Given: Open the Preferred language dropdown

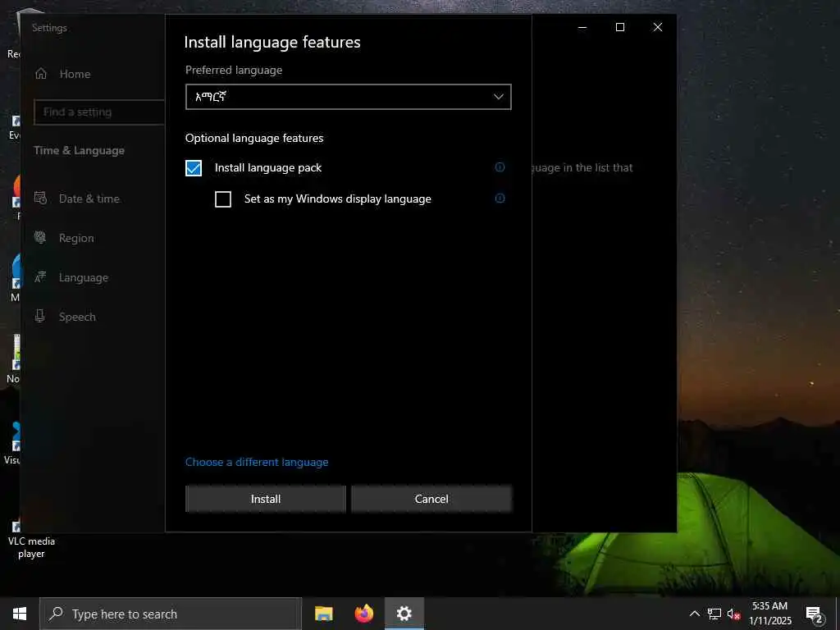Looking at the screenshot, I should pyautogui.click(x=348, y=97).
